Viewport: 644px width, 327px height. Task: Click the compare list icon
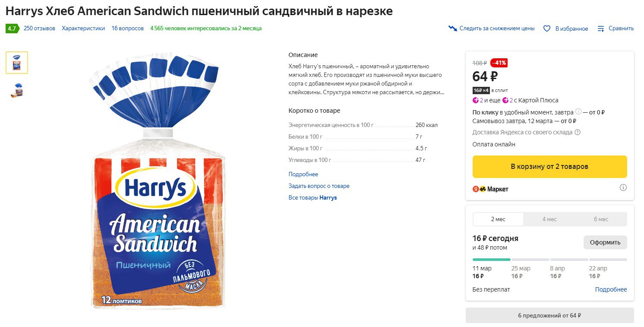(601, 29)
